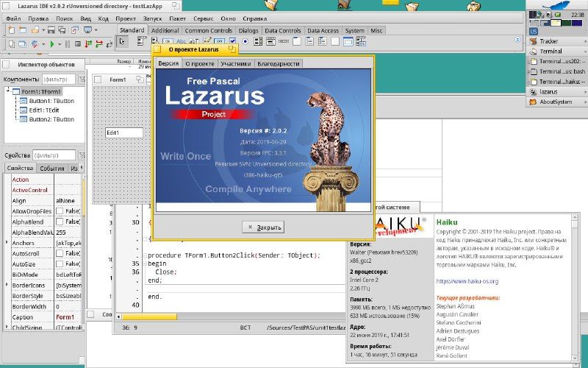Click the Open folder toolbar icon
Image resolution: width=588 pixels, height=368 pixels.
pyautogui.click(x=35, y=30)
